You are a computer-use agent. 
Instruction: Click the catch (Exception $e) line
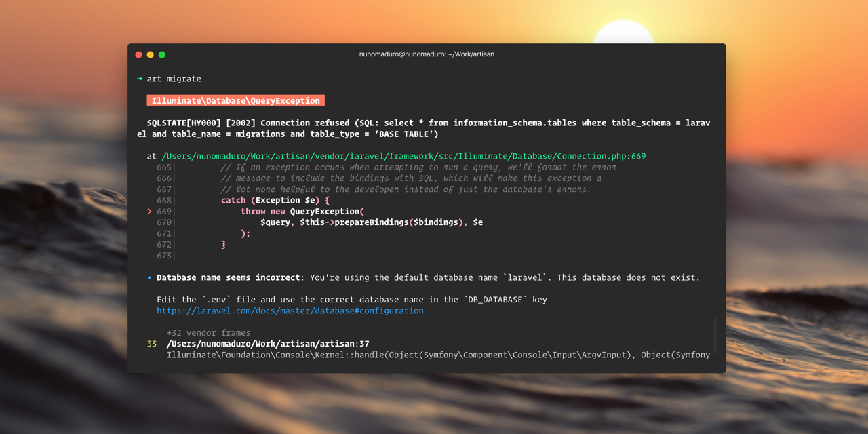click(x=275, y=200)
